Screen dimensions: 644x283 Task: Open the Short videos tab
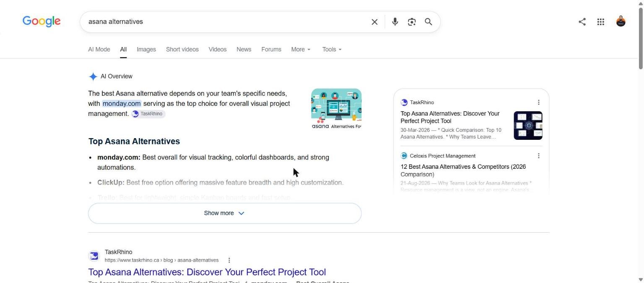182,50
